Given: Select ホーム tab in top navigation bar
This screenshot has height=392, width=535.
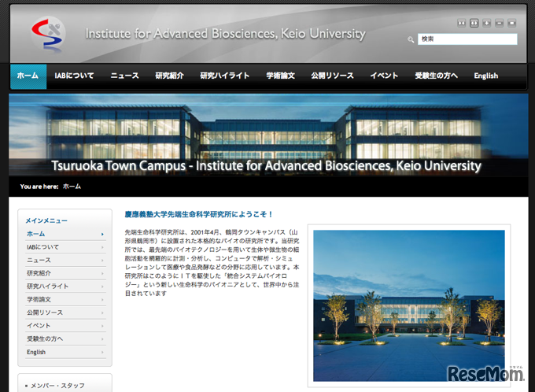Looking at the screenshot, I should pos(28,76).
